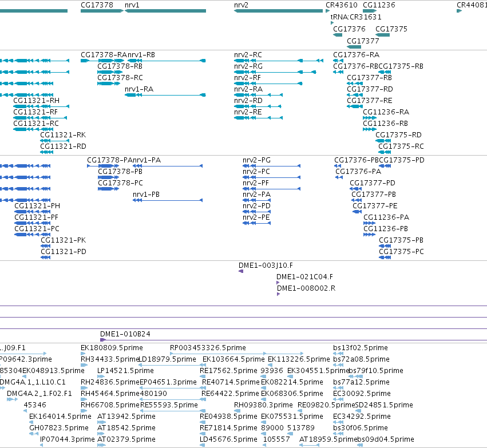Open the nrv2-RE transcript label

pos(248,112)
